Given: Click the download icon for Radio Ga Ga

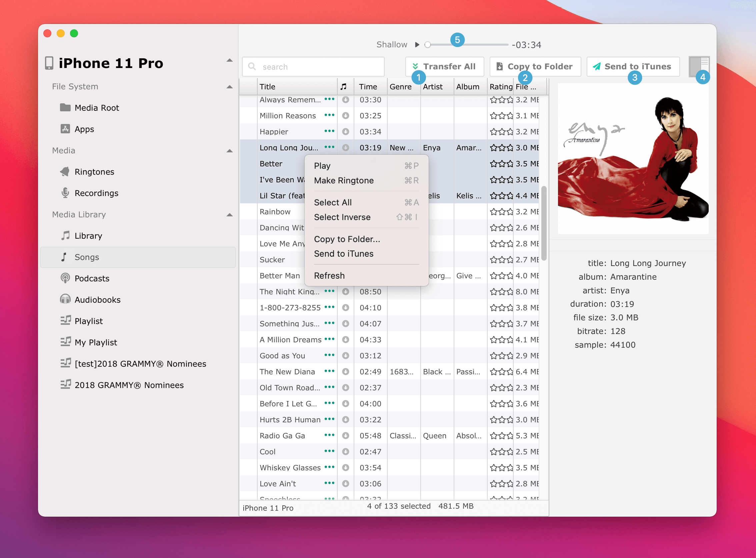Looking at the screenshot, I should point(346,436).
